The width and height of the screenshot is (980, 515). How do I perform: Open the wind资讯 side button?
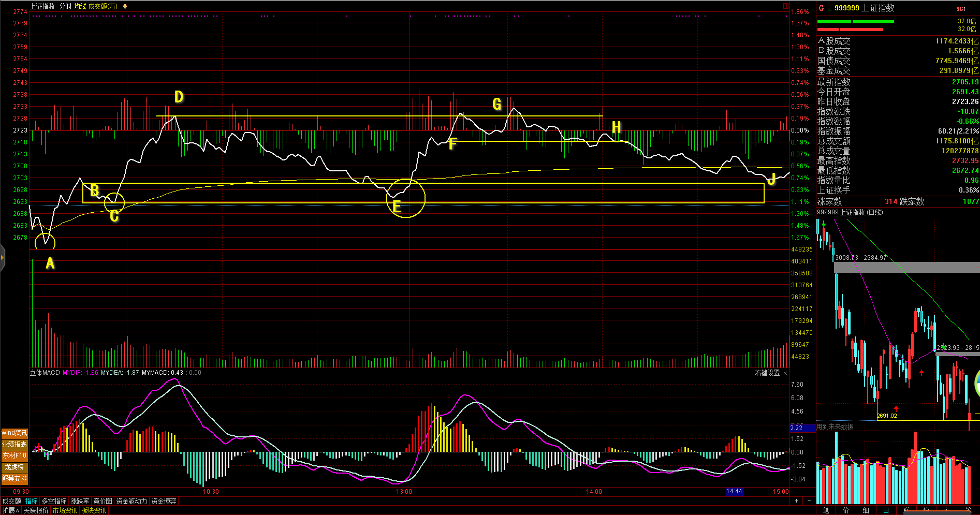[14, 433]
